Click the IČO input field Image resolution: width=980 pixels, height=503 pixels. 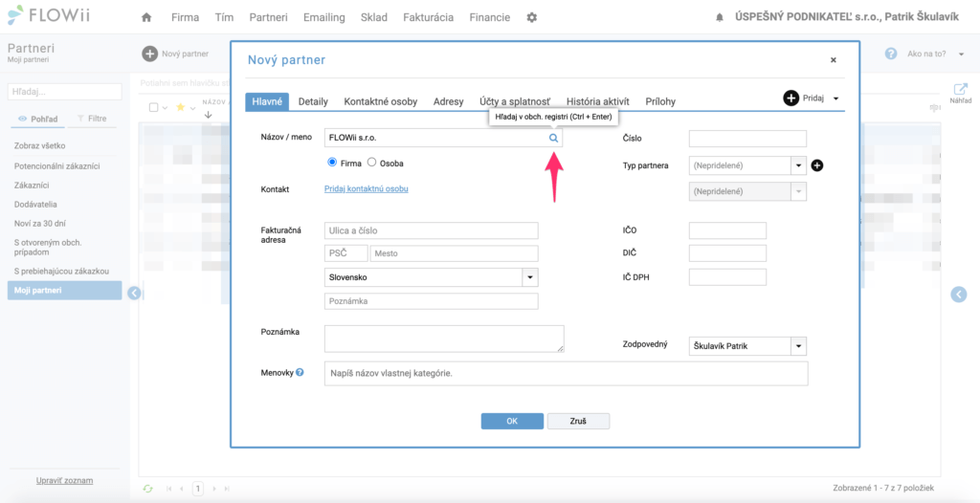tap(727, 230)
